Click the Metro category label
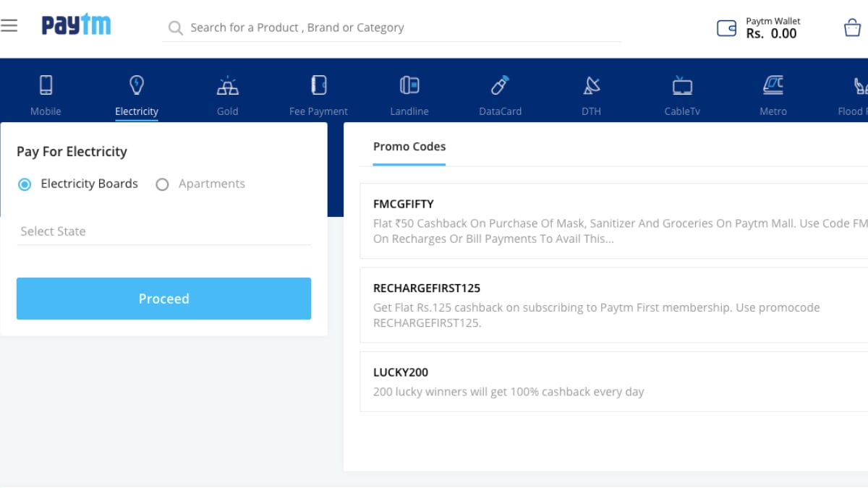 [x=773, y=111]
